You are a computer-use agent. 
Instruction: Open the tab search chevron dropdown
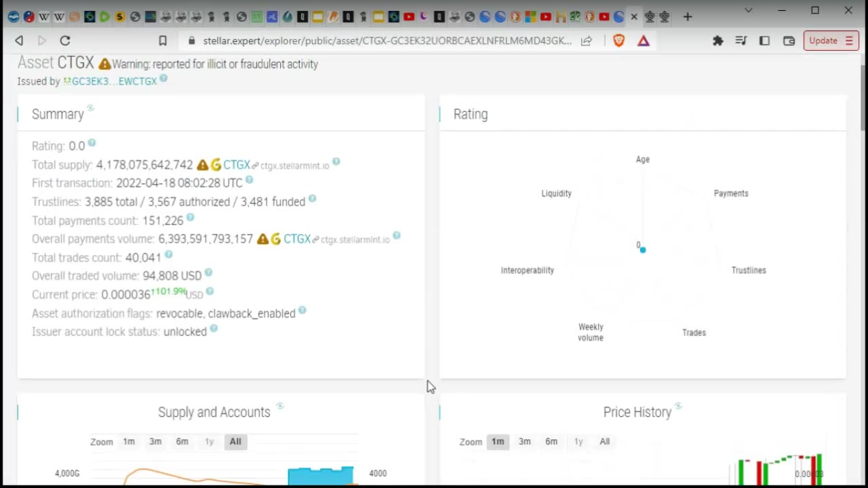[x=749, y=10]
